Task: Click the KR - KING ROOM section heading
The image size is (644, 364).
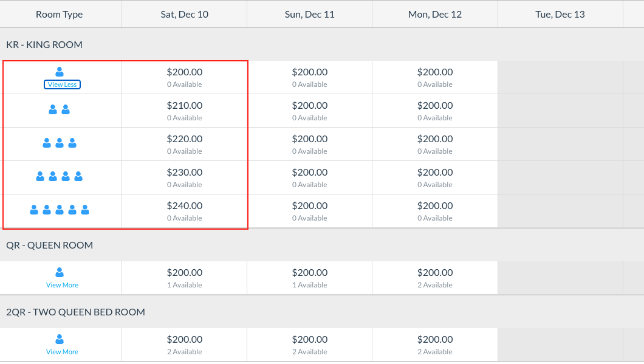Action: 44,45
